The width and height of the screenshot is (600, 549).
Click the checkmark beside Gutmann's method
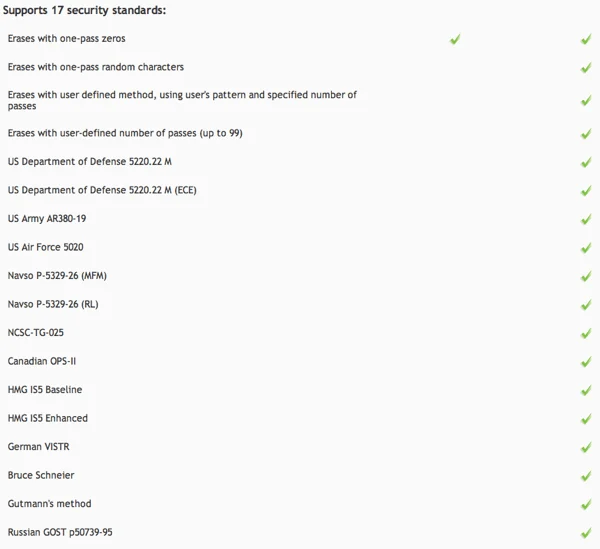(586, 504)
